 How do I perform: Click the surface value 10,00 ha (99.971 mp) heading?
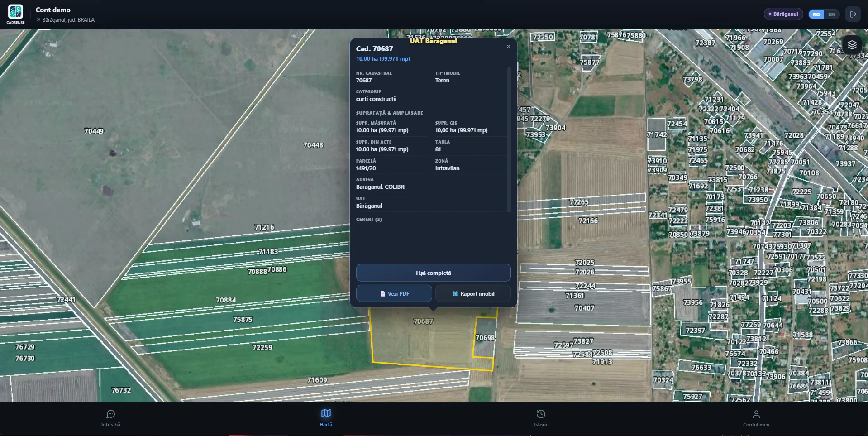pos(383,59)
